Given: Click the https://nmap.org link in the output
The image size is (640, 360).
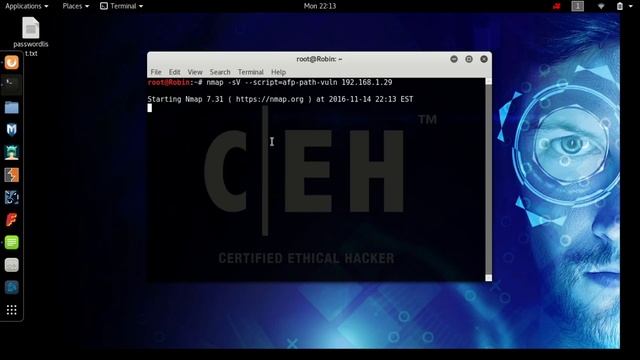Looking at the screenshot, I should tap(270, 99).
